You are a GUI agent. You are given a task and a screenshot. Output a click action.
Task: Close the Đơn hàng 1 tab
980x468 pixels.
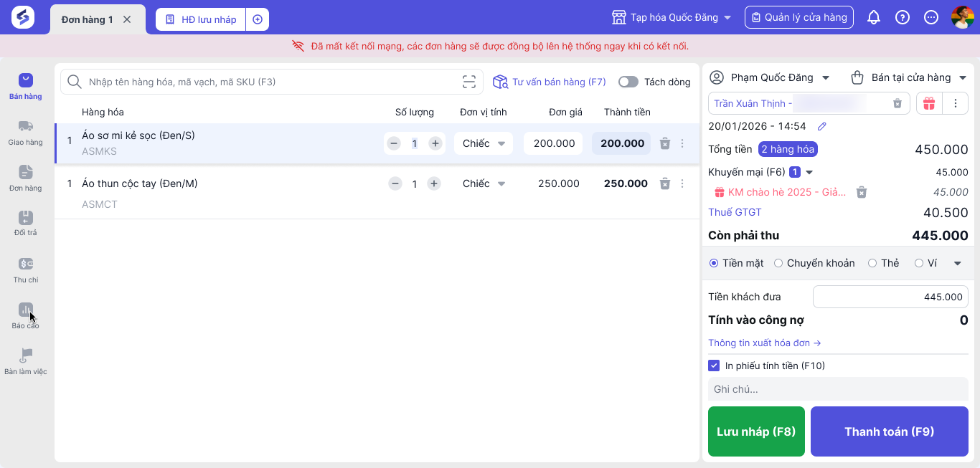127,19
